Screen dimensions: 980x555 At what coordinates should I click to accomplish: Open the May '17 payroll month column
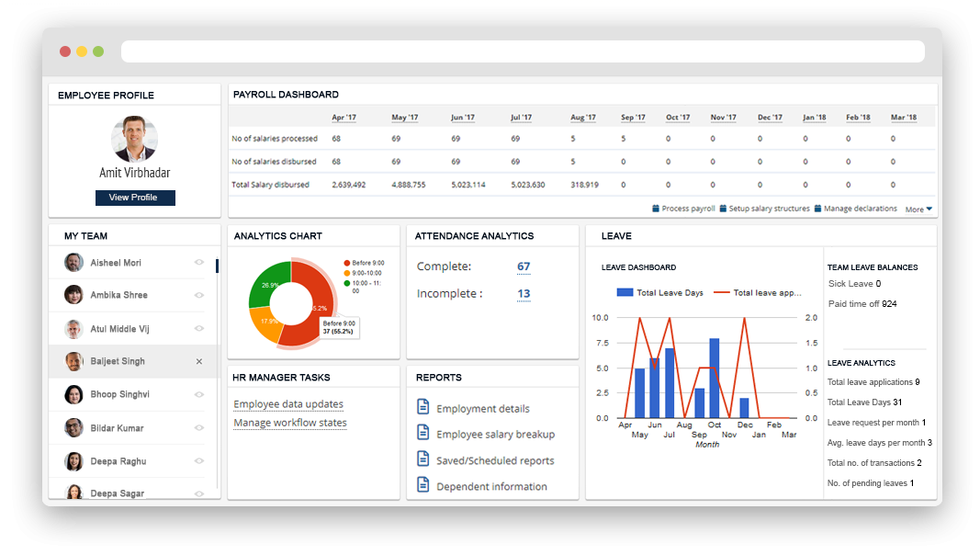click(x=404, y=118)
